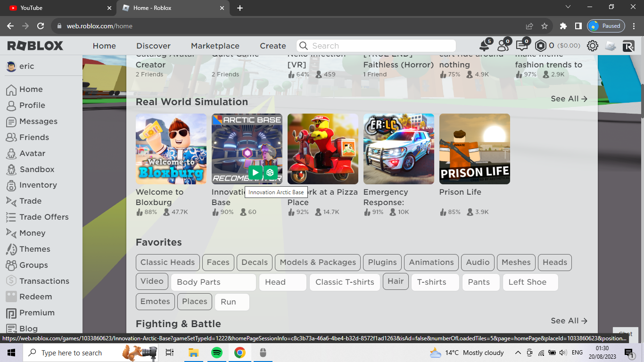Open Welcome to Bloxburg thumbnail

pos(171,149)
